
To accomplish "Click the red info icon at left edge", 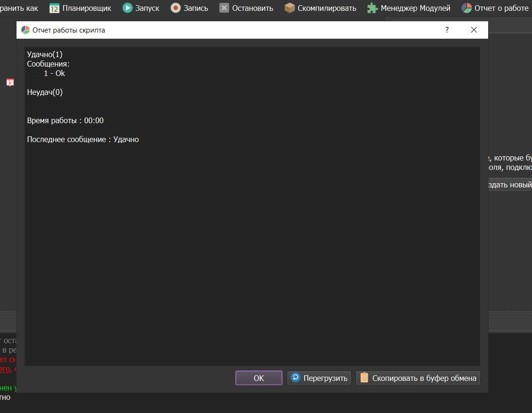I will point(10,83).
